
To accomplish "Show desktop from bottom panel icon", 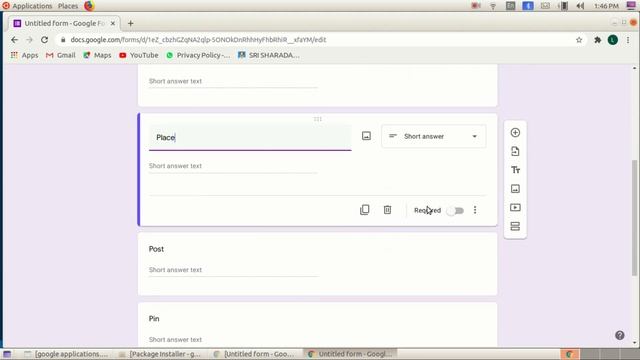I will point(7,354).
